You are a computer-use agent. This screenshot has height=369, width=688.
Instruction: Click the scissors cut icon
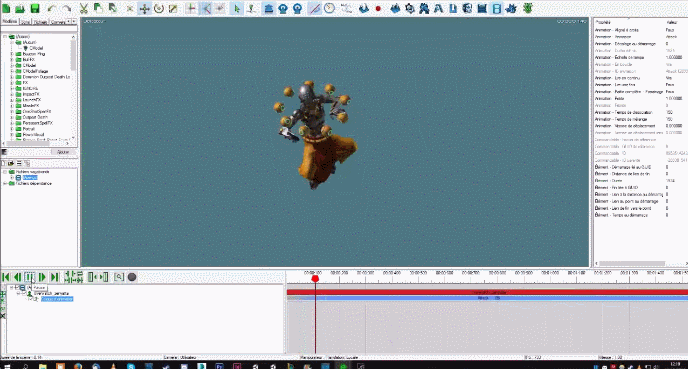pos(83,8)
